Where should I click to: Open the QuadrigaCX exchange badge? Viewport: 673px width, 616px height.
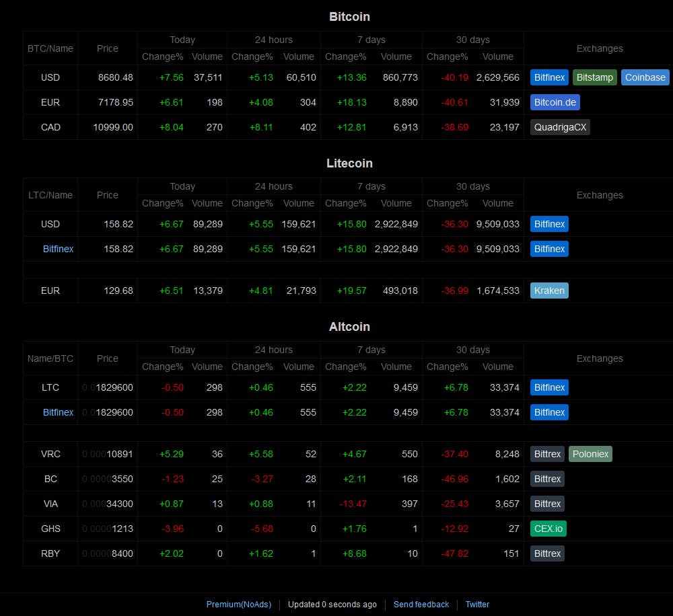pos(560,127)
